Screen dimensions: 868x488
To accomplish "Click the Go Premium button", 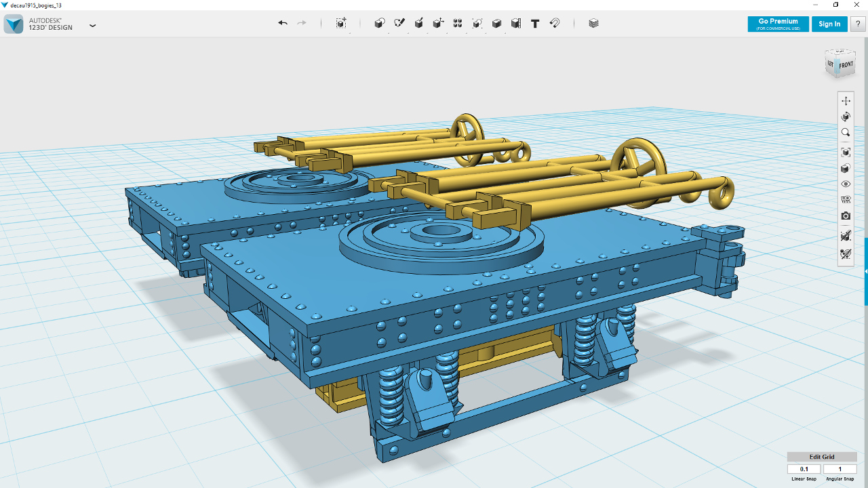I will pyautogui.click(x=778, y=24).
